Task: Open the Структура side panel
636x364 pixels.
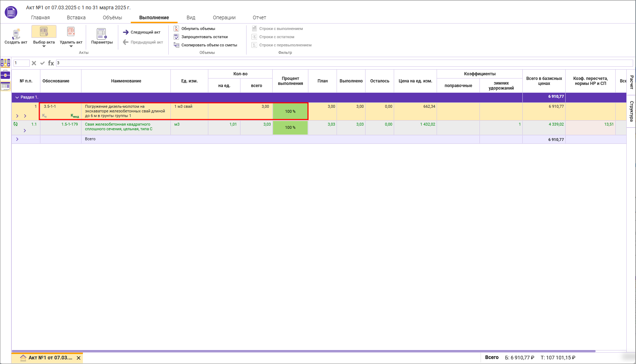Action: tap(631, 111)
